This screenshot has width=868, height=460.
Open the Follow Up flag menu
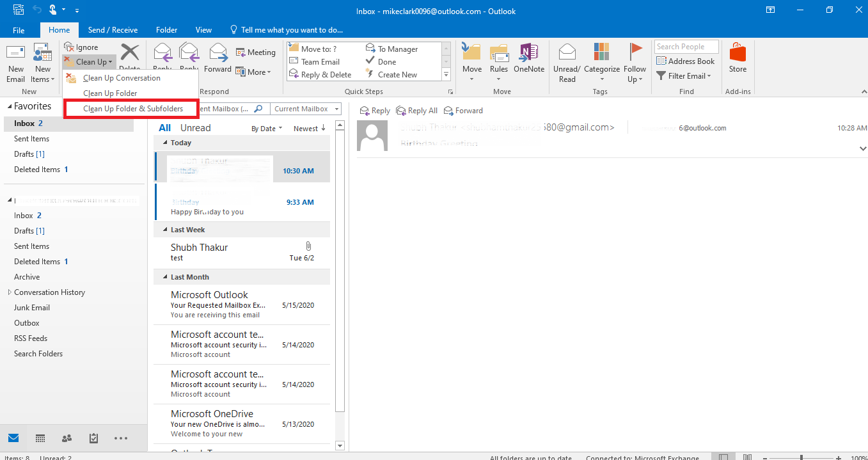pos(635,63)
